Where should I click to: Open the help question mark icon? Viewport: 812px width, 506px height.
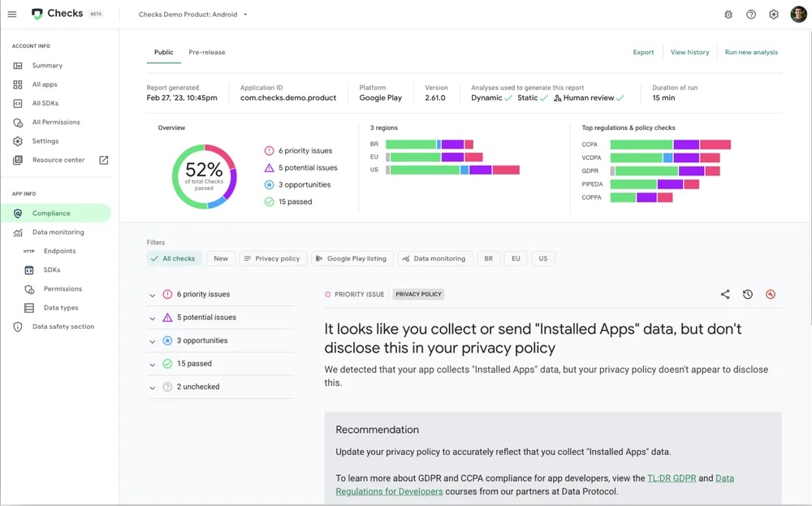point(751,14)
